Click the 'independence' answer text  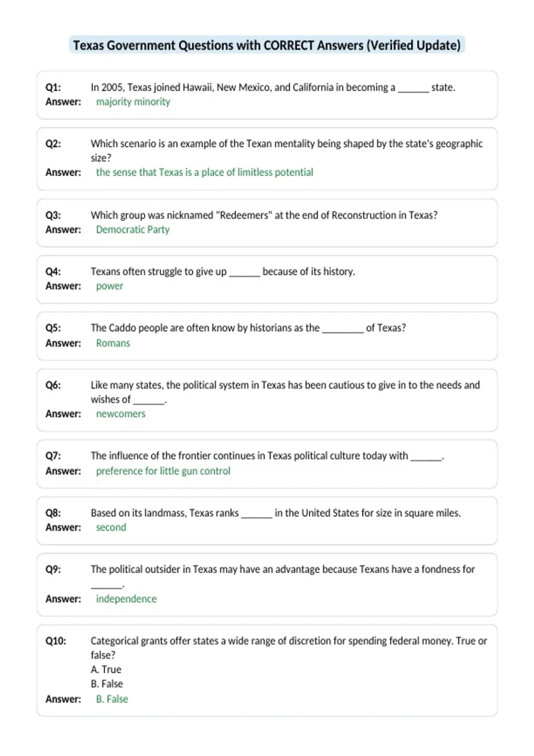coord(126,599)
